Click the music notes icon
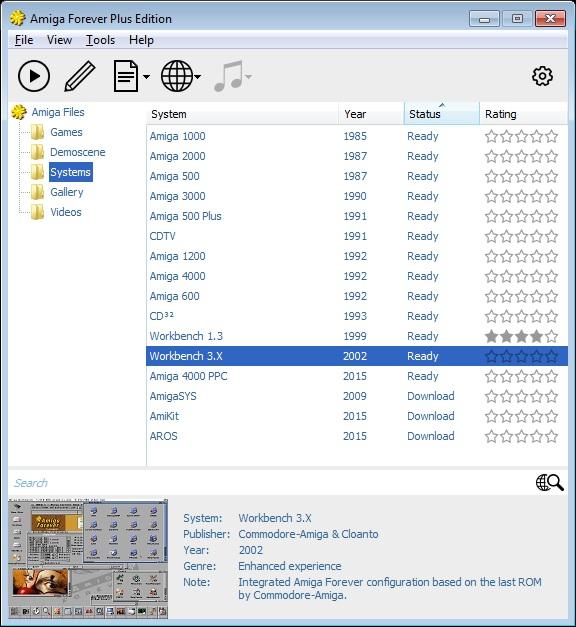This screenshot has width=576, height=627. point(229,76)
